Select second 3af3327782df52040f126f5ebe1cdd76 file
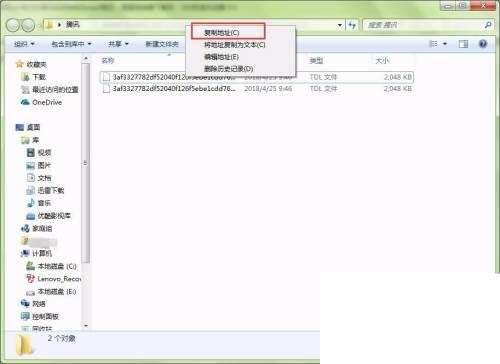The width and height of the screenshot is (500, 364). pos(257,89)
